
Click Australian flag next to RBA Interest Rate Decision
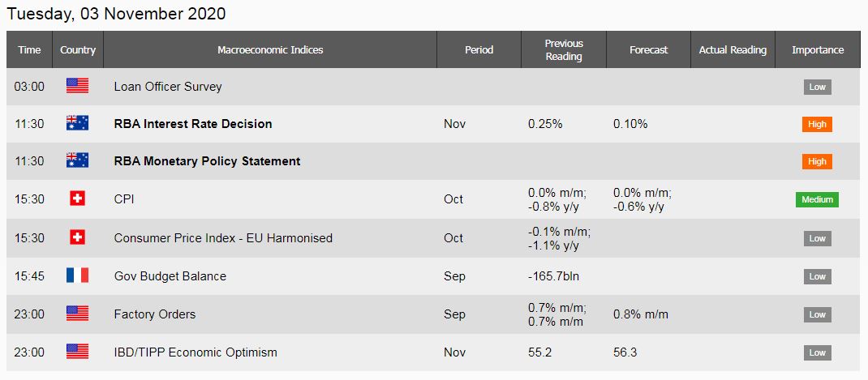tap(78, 123)
